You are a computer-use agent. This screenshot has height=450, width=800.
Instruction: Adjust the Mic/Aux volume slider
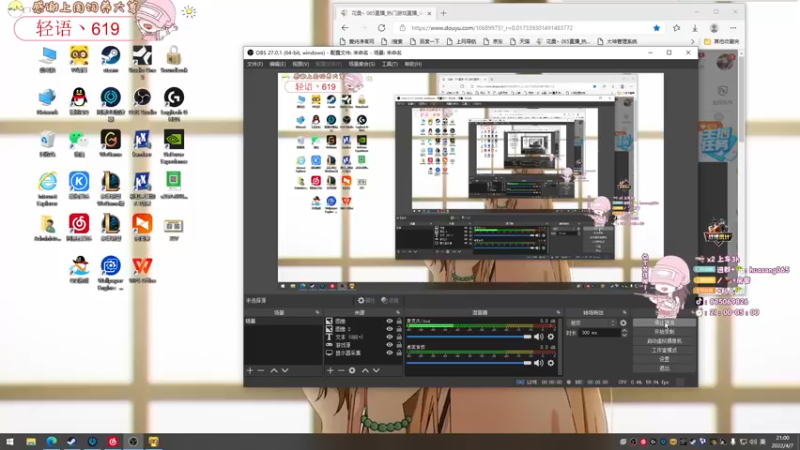click(469, 337)
